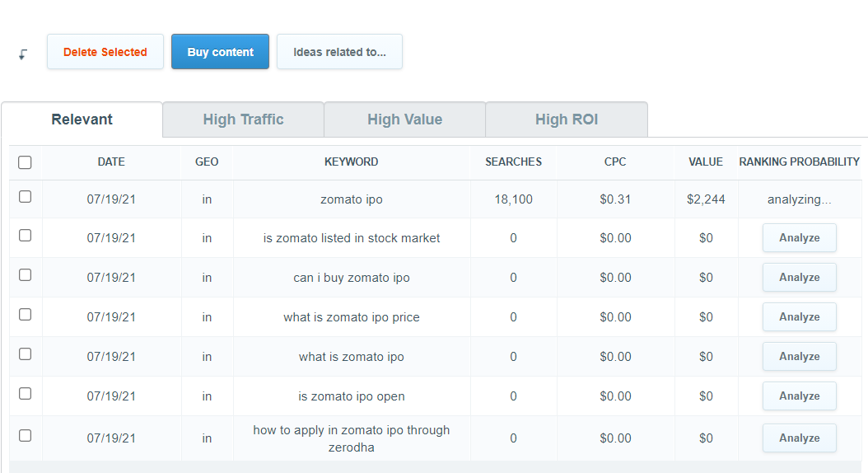Switch to the Relevant tab
This screenshot has height=473, width=868.
point(82,119)
